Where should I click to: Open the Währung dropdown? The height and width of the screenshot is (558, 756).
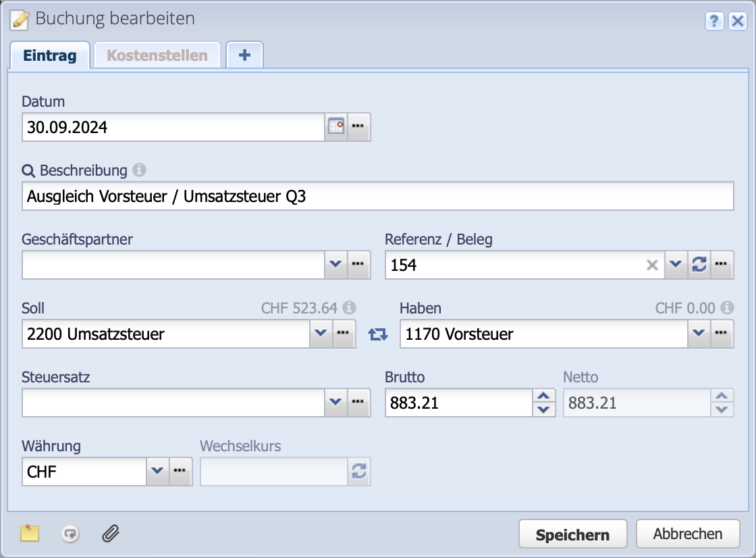click(156, 472)
